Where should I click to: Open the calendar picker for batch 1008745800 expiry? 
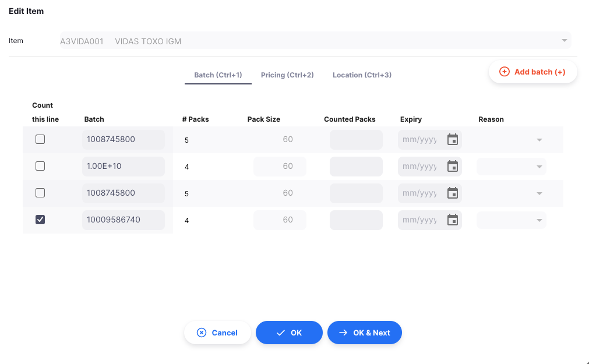[453, 139]
